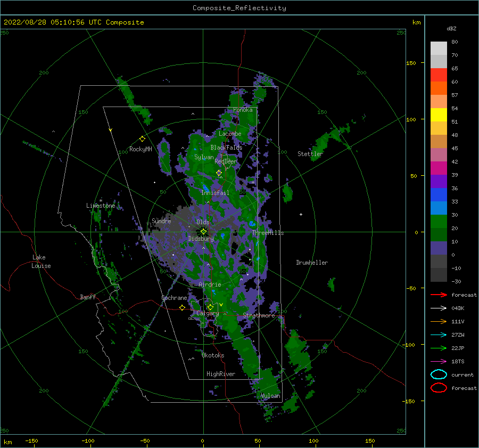Pick the cyan 27ZW arrow symbol
This screenshot has width=479, height=448.
(x=439, y=335)
